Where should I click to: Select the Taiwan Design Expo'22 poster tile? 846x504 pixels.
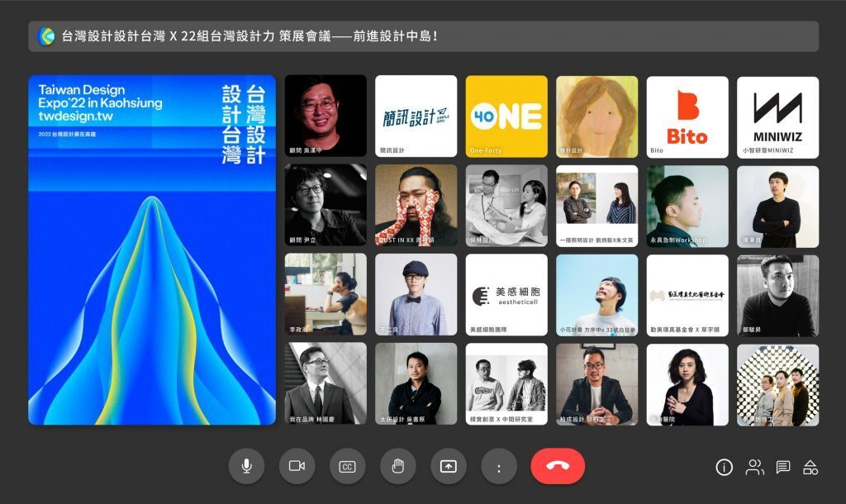click(x=152, y=250)
